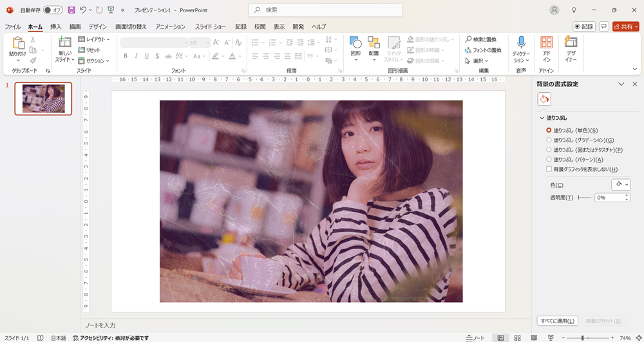Select 塗りつぶし (単色) radio button
Screen dimensions: 644x342
click(x=549, y=130)
